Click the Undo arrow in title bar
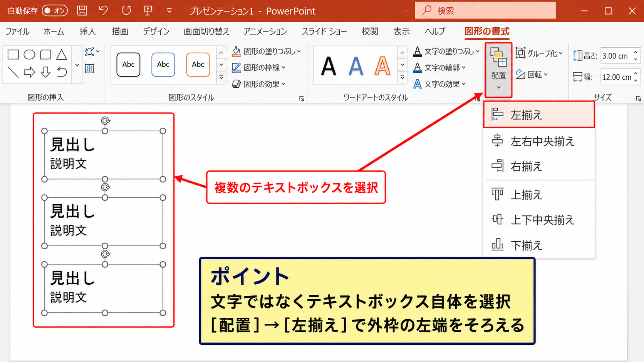This screenshot has width=644, height=362. (103, 10)
